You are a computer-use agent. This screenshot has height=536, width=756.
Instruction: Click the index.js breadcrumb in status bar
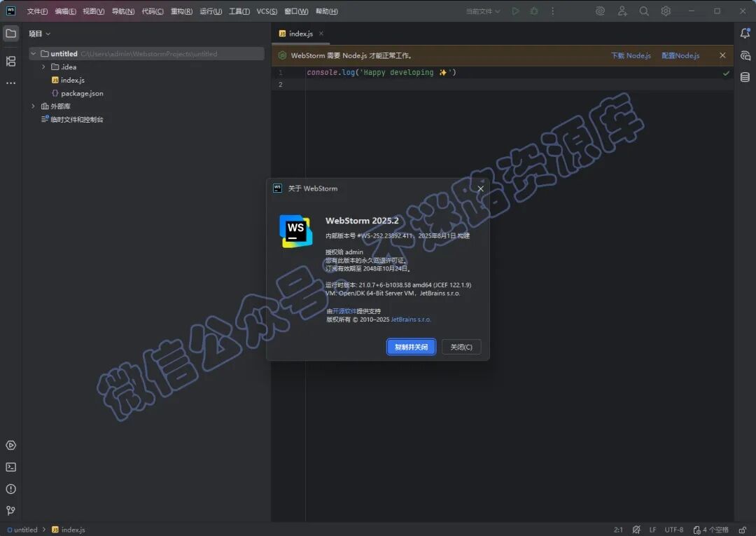(x=69, y=530)
